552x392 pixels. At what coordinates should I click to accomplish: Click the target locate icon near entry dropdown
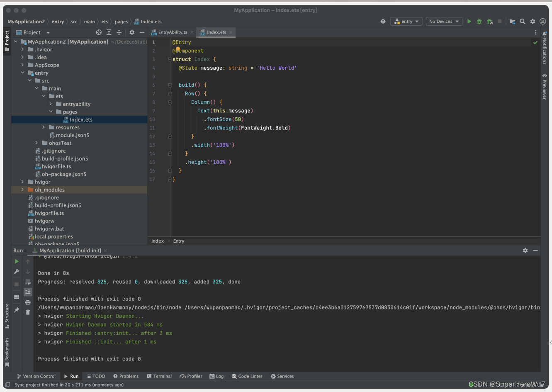383,21
